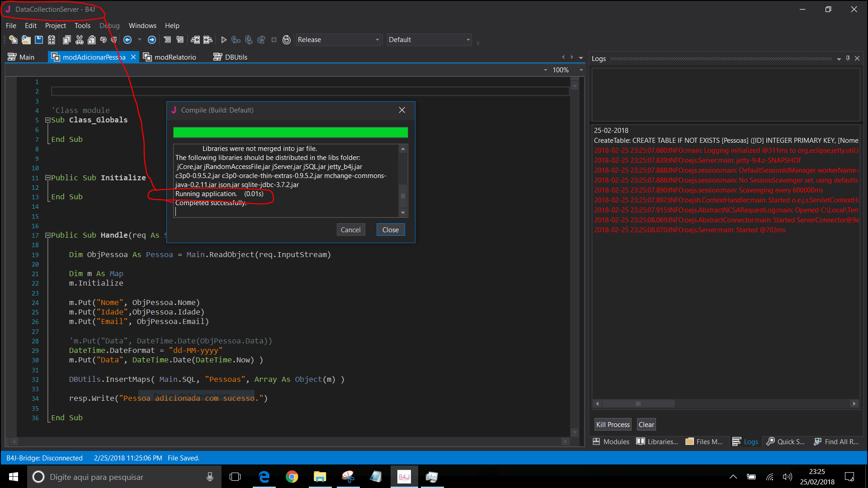Pin the Logs panel with pushpin
Screen dimensions: 868x488
[848, 58]
